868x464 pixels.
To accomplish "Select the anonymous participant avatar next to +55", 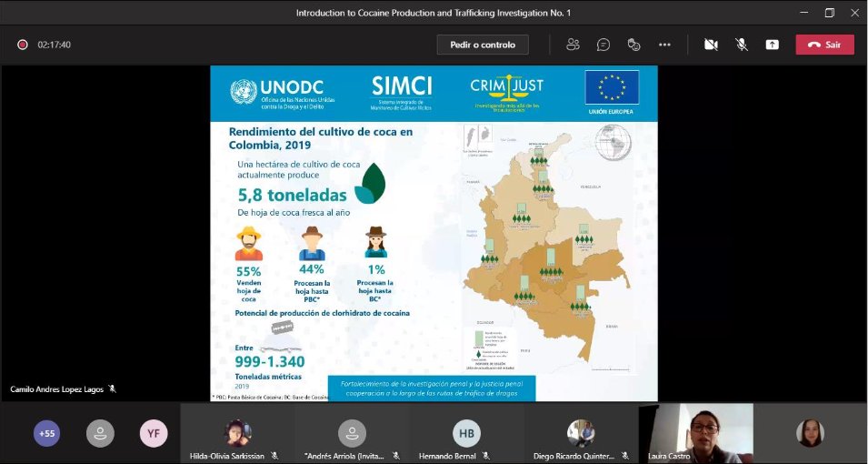I will tap(100, 433).
